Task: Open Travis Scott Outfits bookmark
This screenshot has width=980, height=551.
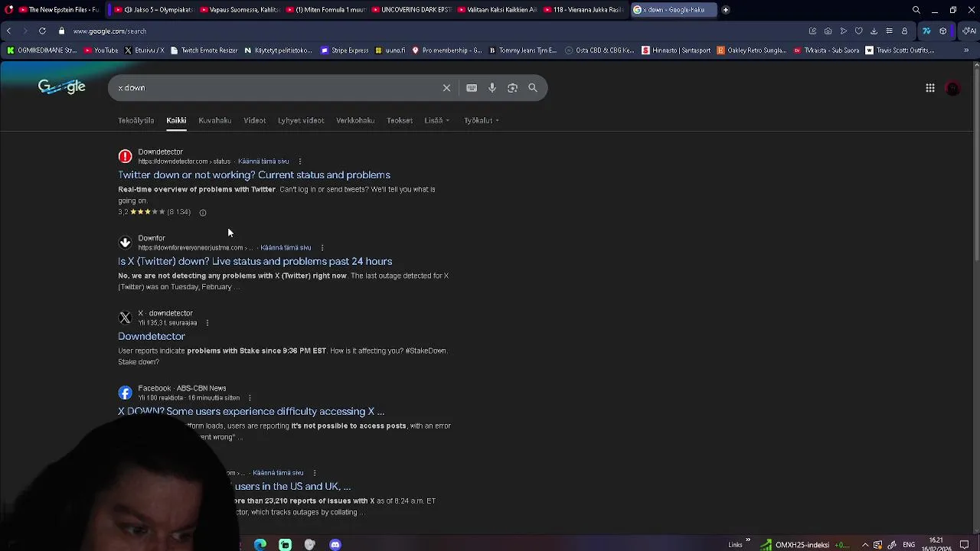Action: (900, 51)
